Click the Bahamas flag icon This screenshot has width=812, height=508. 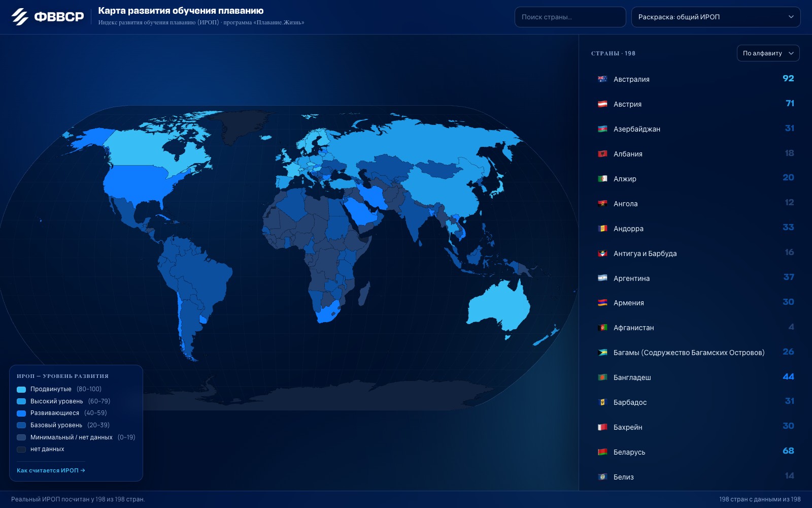602,352
